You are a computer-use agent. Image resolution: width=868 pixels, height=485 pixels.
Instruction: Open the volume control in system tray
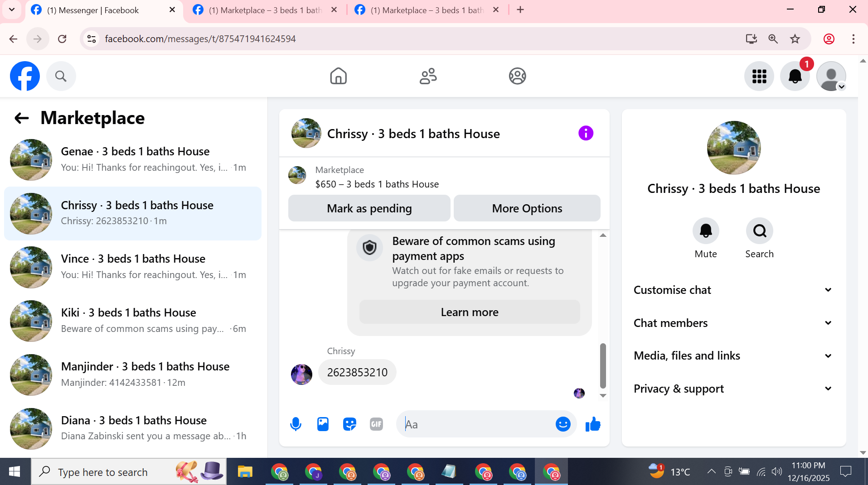(777, 472)
